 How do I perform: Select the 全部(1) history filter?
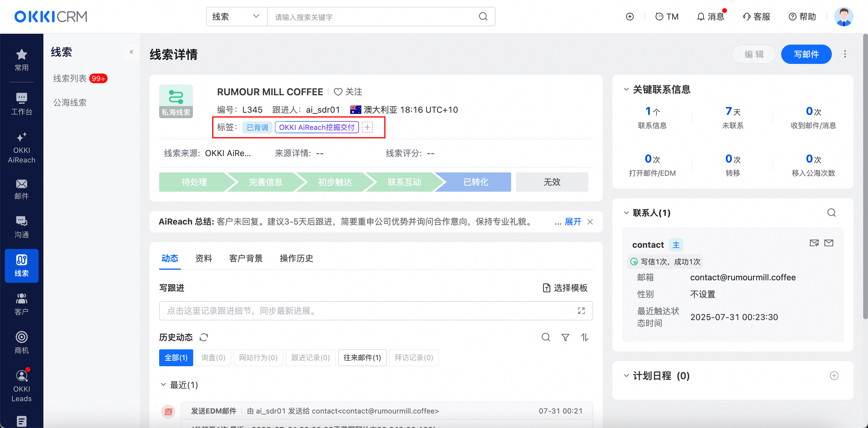(176, 357)
